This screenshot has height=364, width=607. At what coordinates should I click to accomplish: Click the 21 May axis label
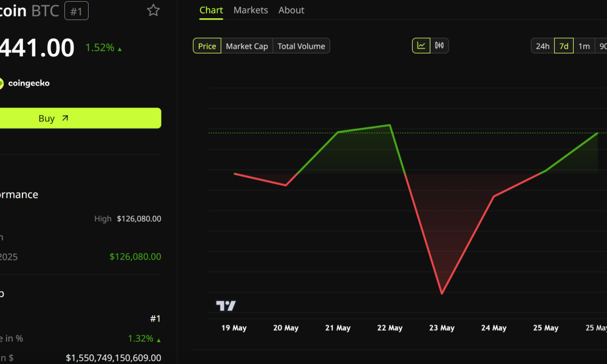coord(337,328)
